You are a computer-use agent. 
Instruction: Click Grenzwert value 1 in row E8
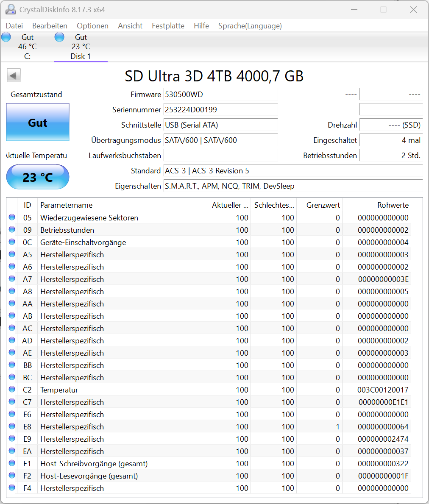click(337, 426)
